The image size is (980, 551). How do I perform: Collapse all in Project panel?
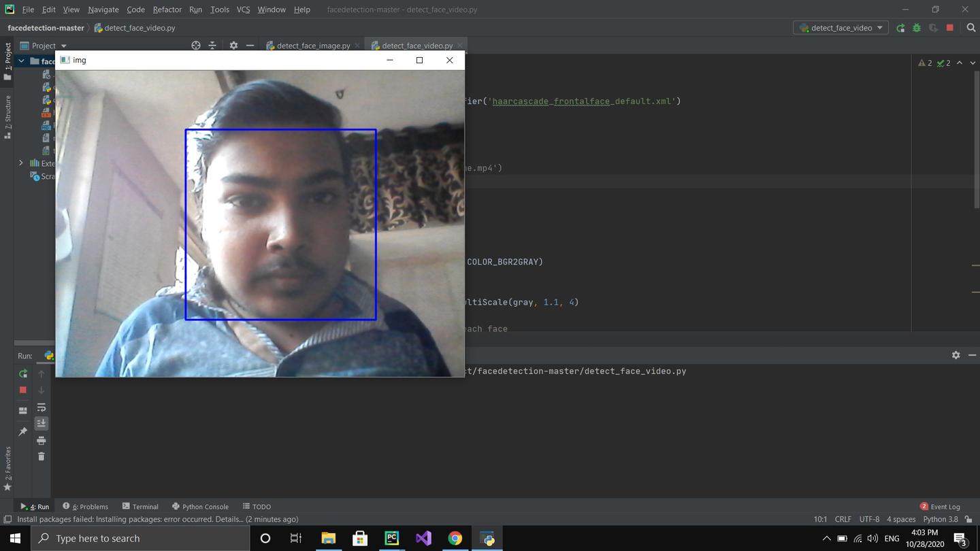pos(212,46)
